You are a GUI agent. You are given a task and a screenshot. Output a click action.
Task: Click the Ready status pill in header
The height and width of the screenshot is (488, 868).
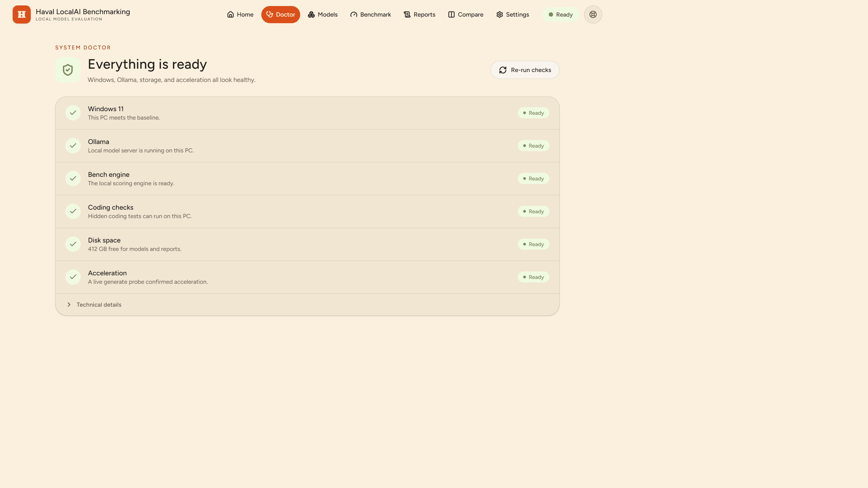coord(560,14)
